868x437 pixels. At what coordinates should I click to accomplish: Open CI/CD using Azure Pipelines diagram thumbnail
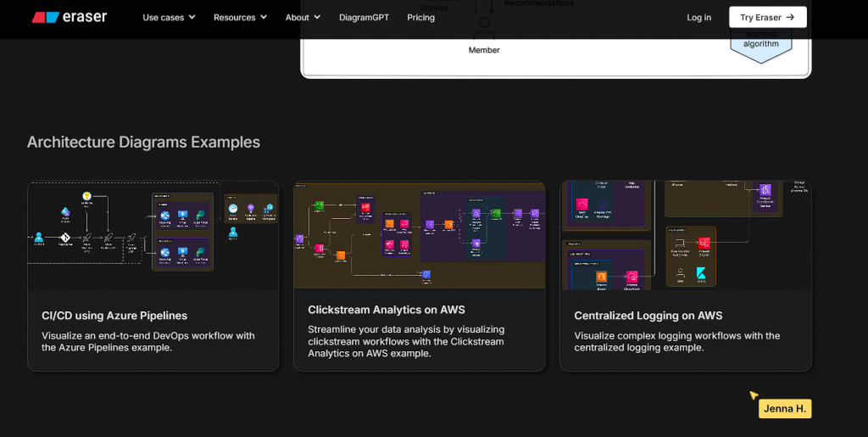(153, 235)
